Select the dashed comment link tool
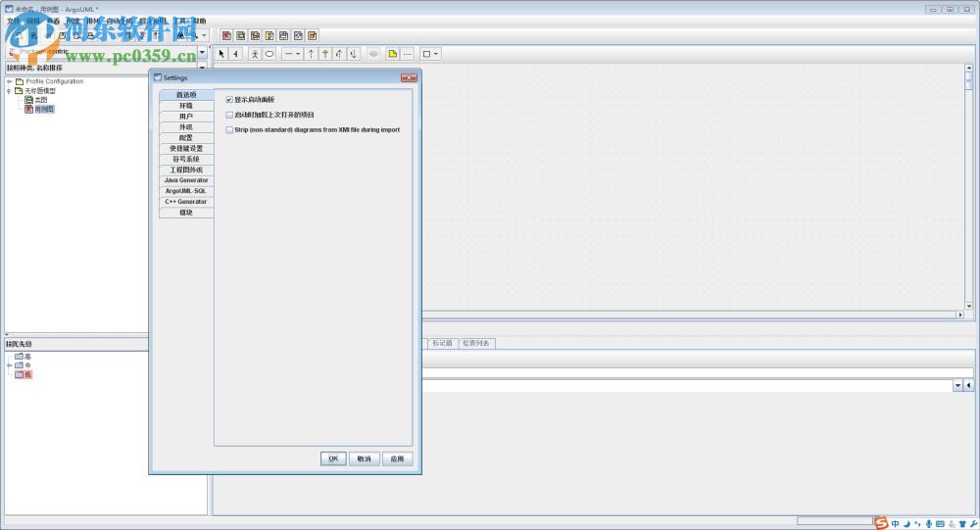The width and height of the screenshot is (980, 530). 407,55
